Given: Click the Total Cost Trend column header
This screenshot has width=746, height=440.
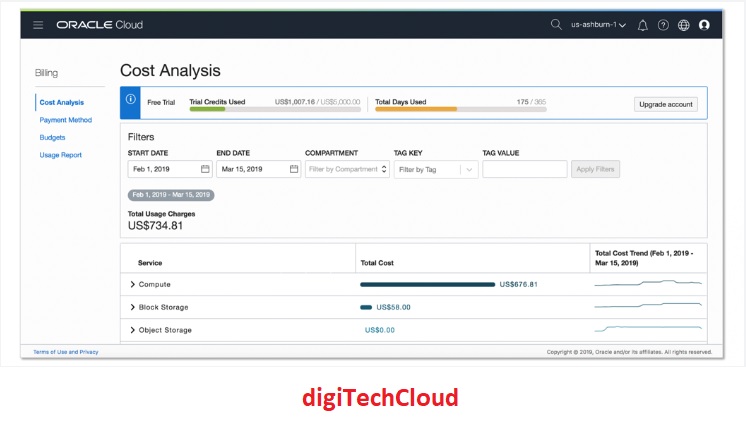Looking at the screenshot, I should [x=644, y=258].
